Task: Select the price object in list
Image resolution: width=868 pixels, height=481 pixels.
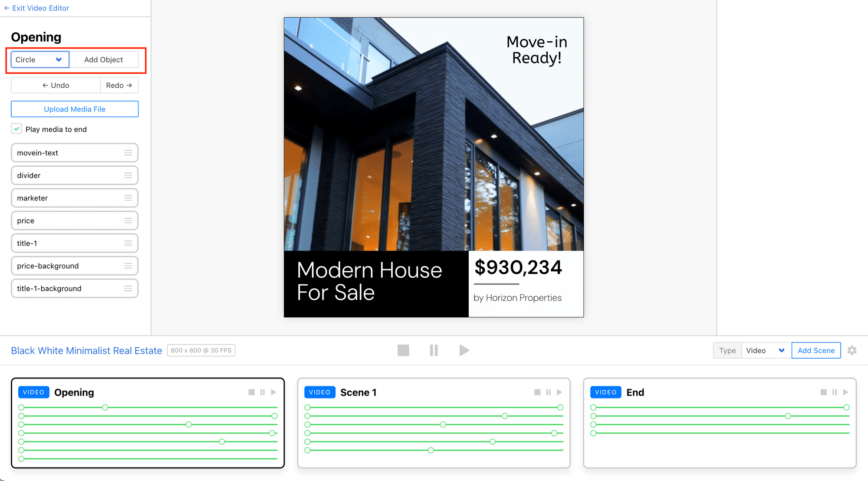Action: point(75,221)
